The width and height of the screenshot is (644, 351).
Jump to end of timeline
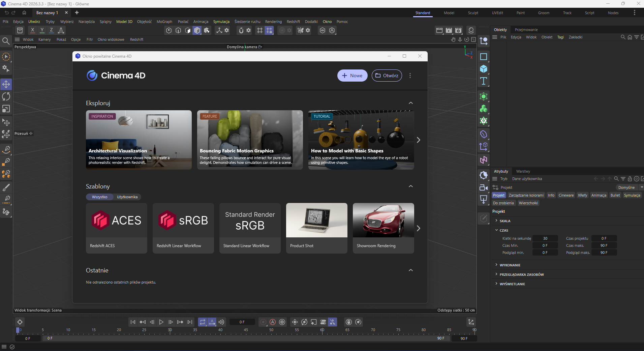pos(190,322)
